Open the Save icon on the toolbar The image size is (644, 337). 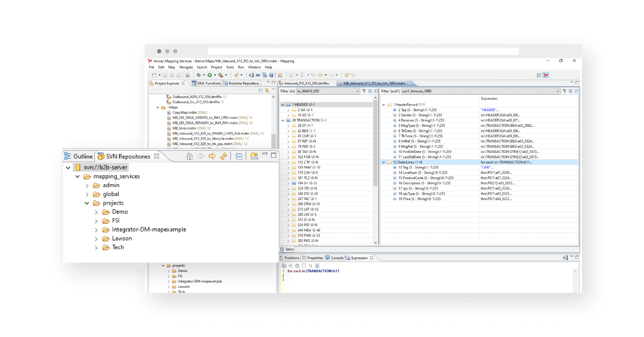point(165,75)
